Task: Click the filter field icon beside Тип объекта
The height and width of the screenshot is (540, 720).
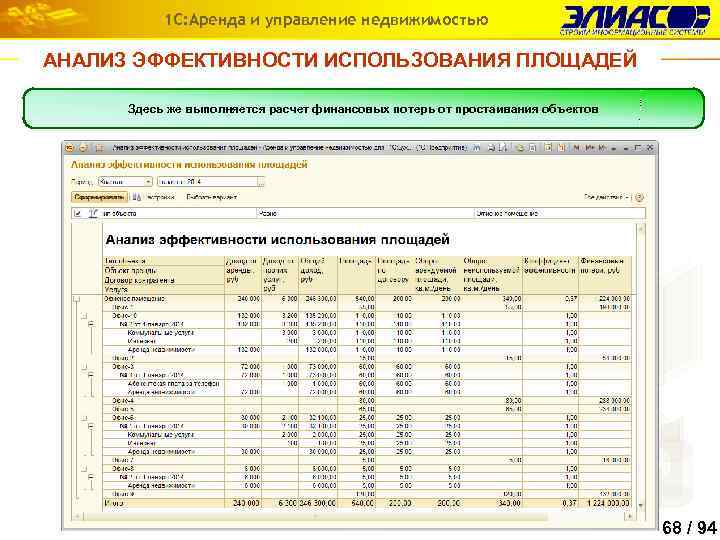Action: pos(93,214)
